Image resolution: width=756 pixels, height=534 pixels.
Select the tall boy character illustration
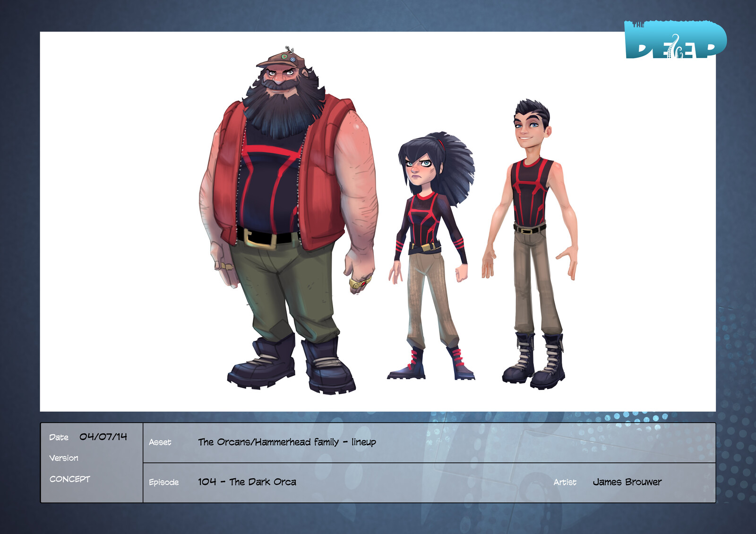point(530,244)
